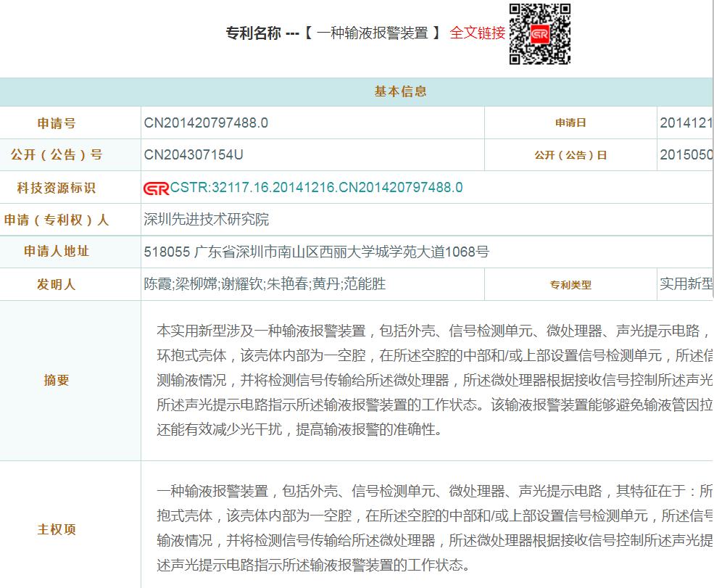Click the 申请日 column label

click(570, 123)
